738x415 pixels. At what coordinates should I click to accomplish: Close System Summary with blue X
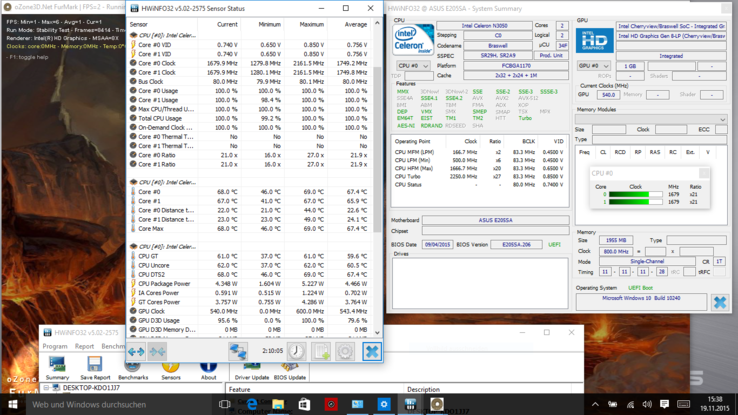point(720,303)
